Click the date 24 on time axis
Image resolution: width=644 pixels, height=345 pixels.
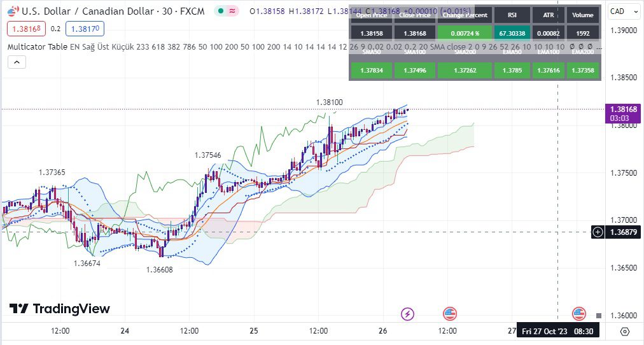pyautogui.click(x=125, y=331)
